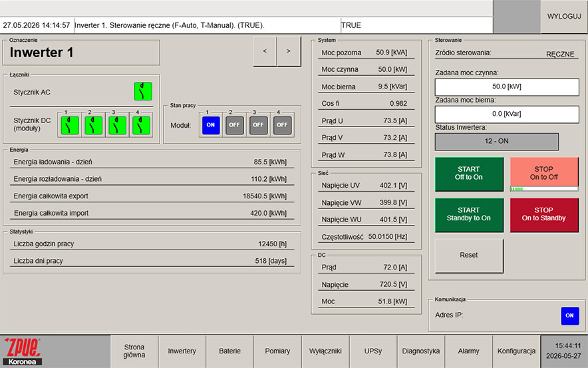Click Moc czynna value 50.0 [kW]
This screenshot has height=368, width=588.
click(392, 69)
